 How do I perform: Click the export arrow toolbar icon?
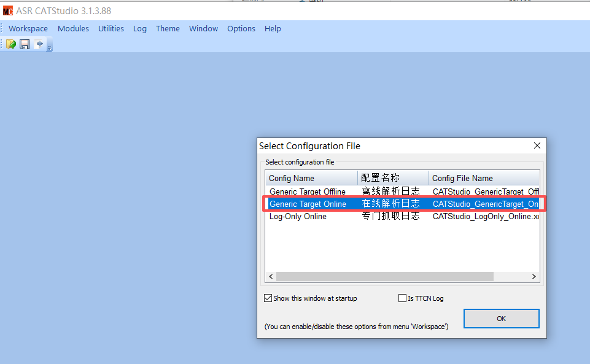[39, 44]
